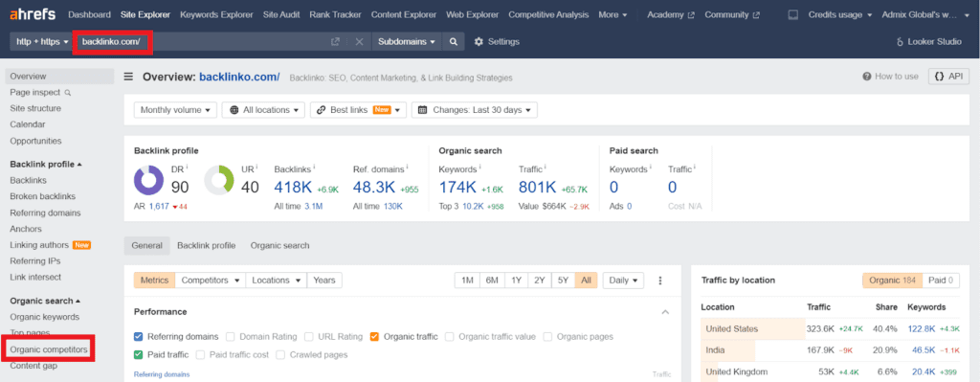Toggle Referring domains checkbox
The width and height of the screenshot is (980, 382).
139,336
